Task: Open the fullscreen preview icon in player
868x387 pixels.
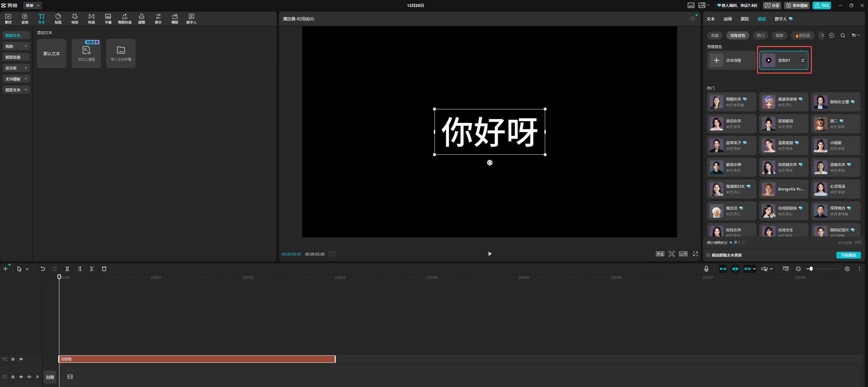Action: tap(695, 254)
